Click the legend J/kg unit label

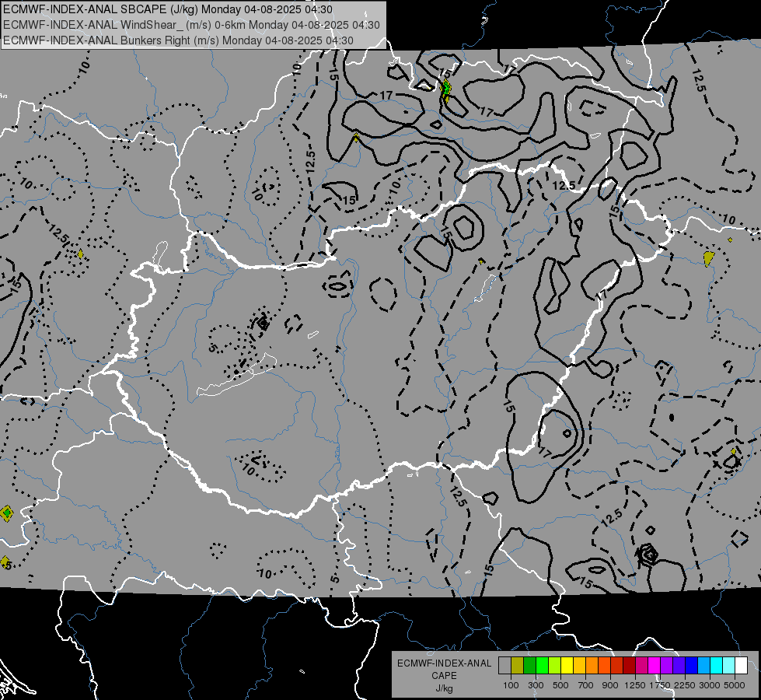point(444,689)
